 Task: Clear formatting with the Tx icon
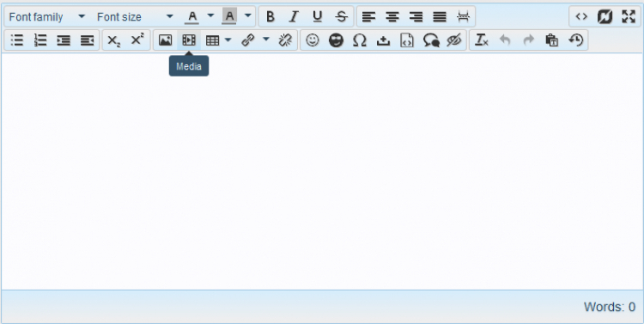482,40
